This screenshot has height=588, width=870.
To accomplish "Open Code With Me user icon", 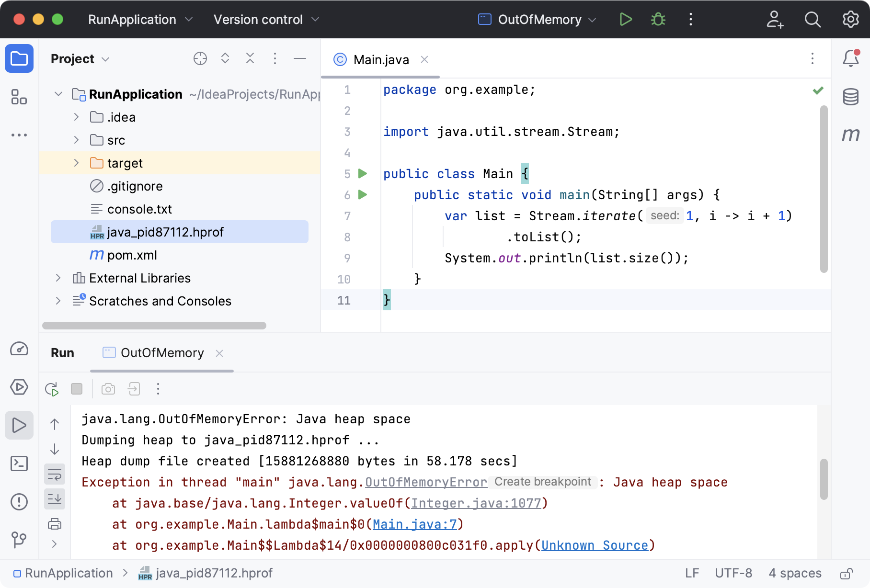I will [x=775, y=19].
